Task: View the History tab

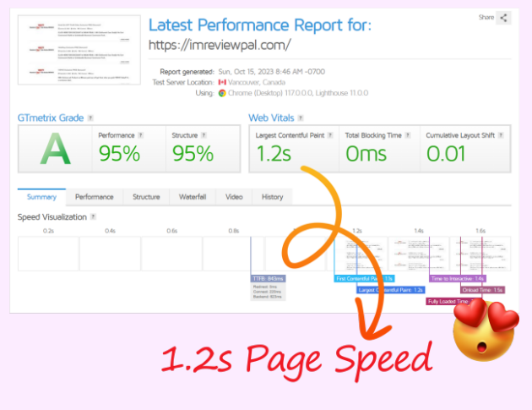Action: (272, 197)
